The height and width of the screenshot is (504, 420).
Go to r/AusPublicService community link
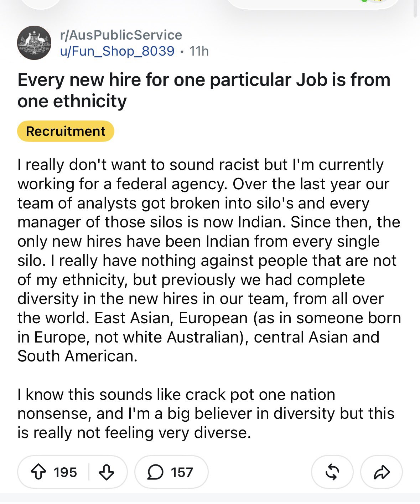(x=121, y=35)
